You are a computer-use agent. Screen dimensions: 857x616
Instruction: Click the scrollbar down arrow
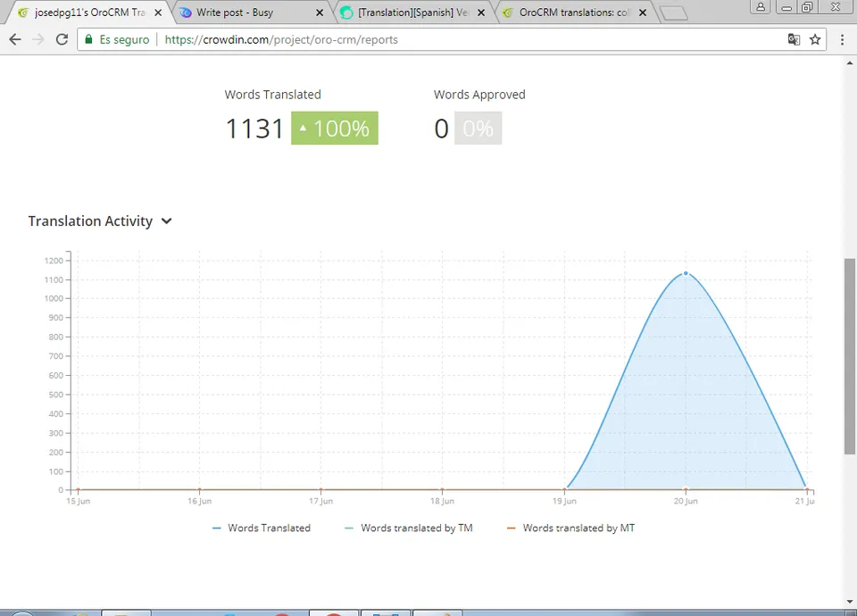[849, 602]
